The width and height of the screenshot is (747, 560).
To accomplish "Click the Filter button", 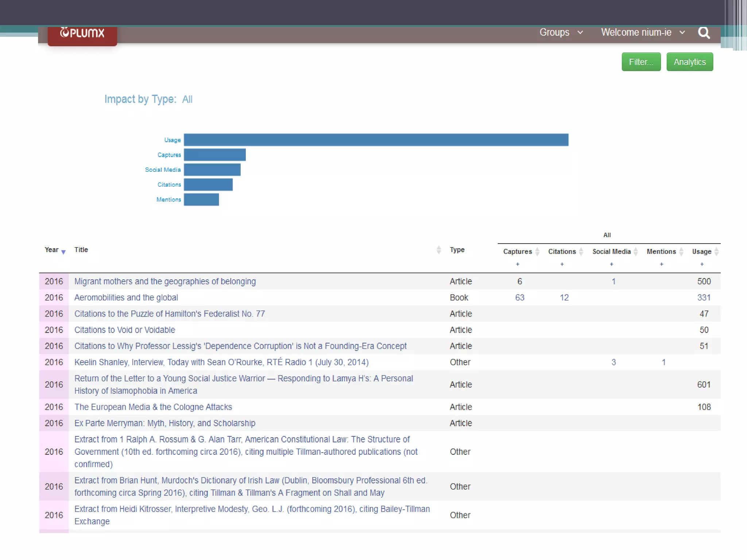I will click(x=641, y=62).
